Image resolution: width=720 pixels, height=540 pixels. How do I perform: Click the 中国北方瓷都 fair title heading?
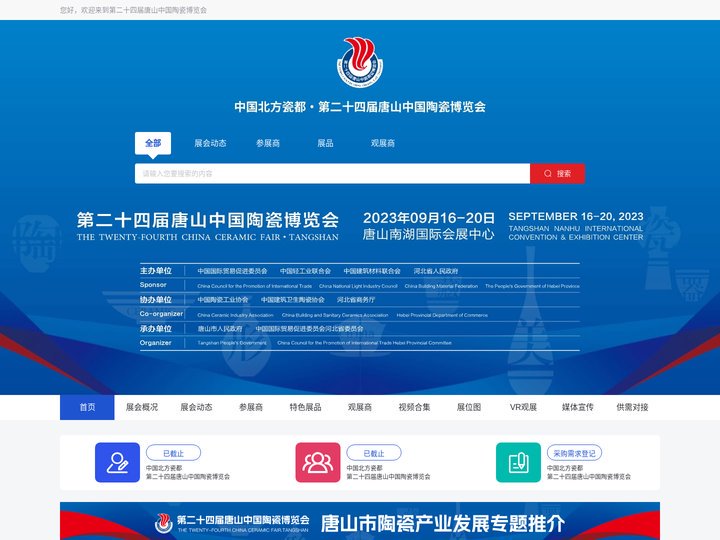point(360,107)
